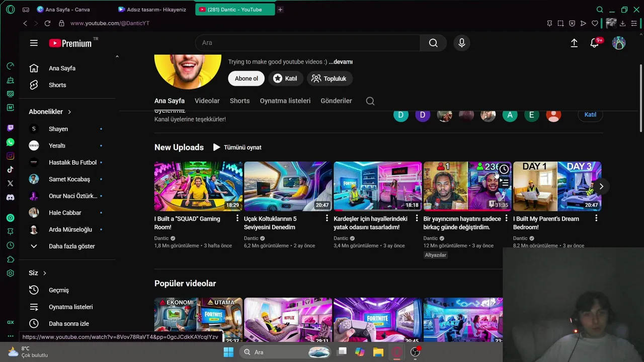
Task: Search within channel using magnifier icon
Action: click(370, 101)
